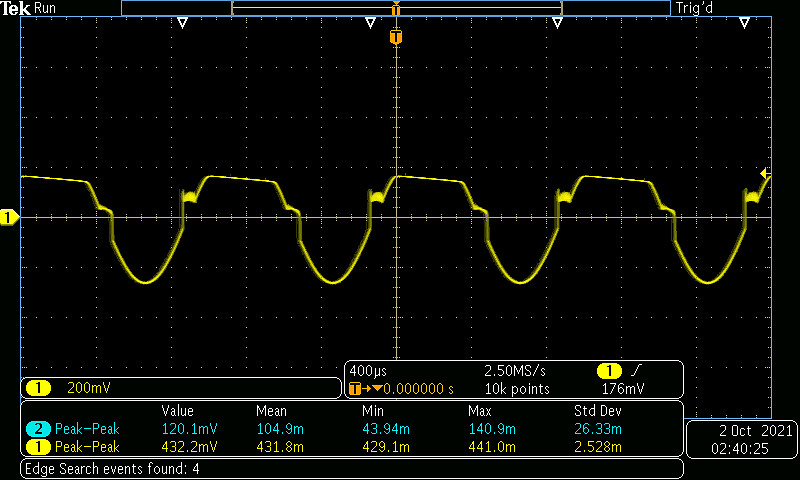Screen dimensions: 800x480
Task: Click the 02:40:25 time display
Action: click(x=740, y=449)
